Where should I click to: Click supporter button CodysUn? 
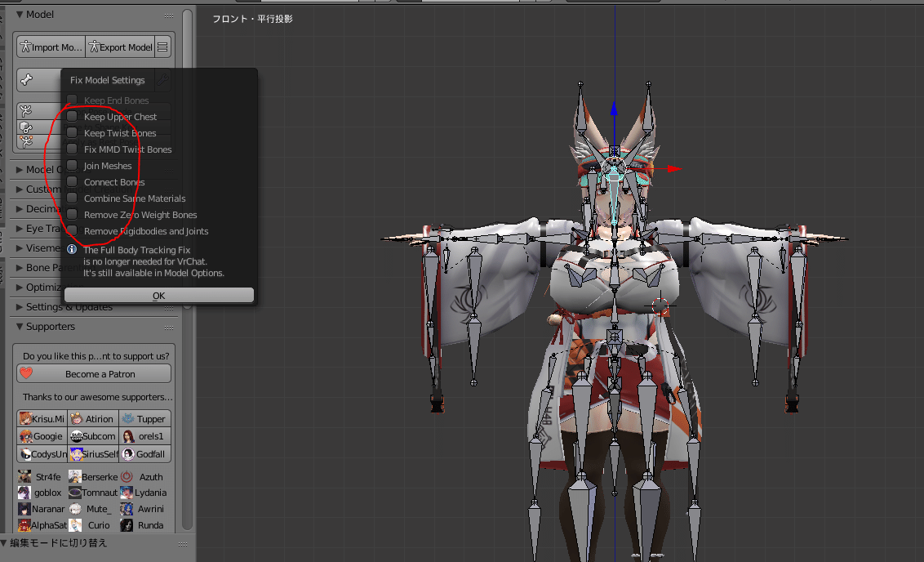pos(42,454)
